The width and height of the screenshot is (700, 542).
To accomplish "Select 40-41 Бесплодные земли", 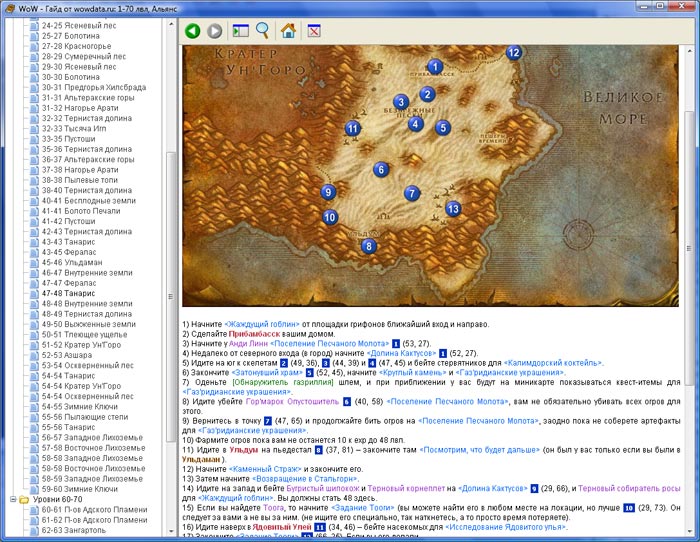I will point(89,200).
